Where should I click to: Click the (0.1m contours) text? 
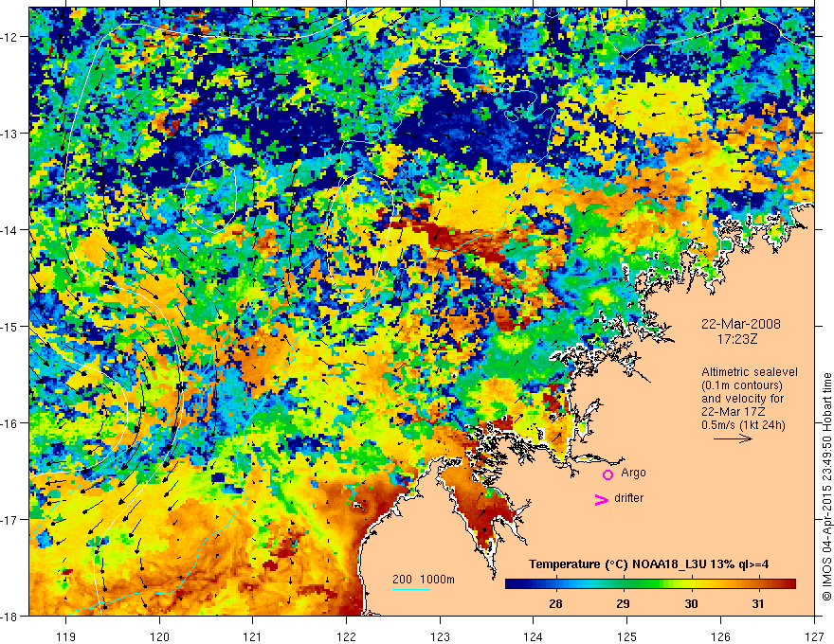coord(742,385)
